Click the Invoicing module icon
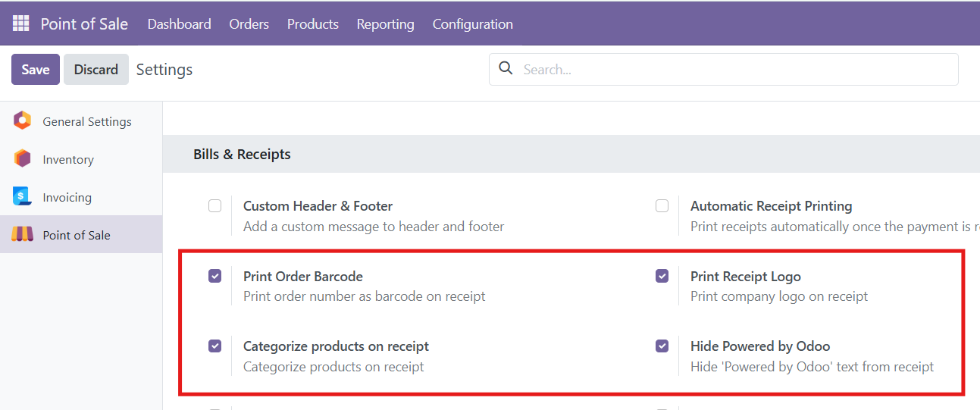 (23, 197)
